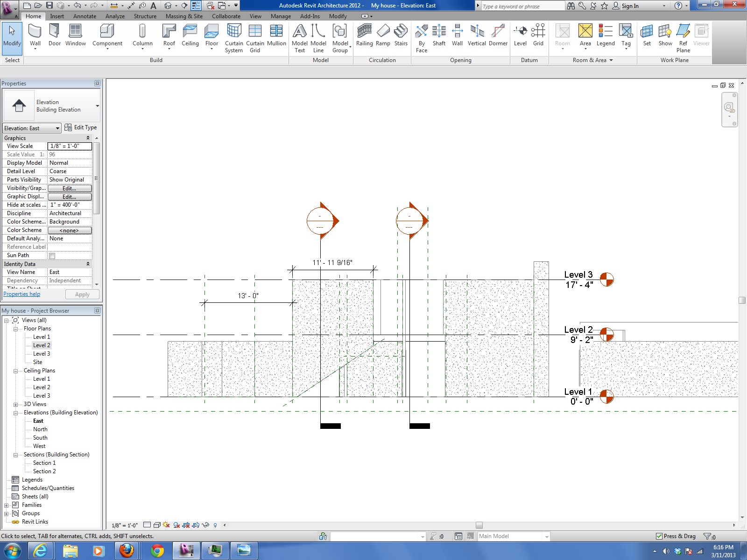The width and height of the screenshot is (747, 560).
Task: Start the Railing tool
Action: pyautogui.click(x=365, y=36)
